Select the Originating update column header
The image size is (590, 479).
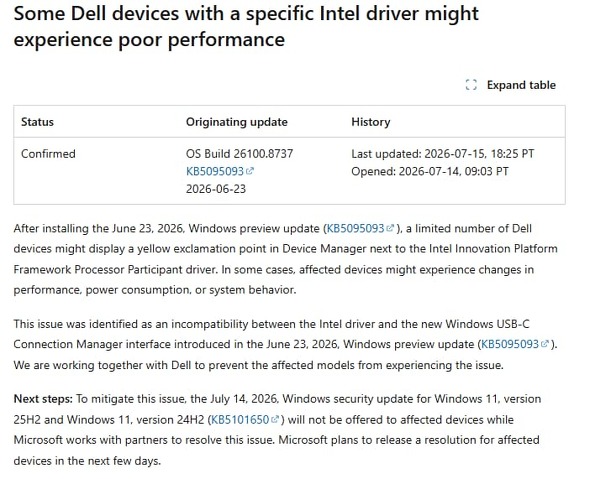point(237,122)
